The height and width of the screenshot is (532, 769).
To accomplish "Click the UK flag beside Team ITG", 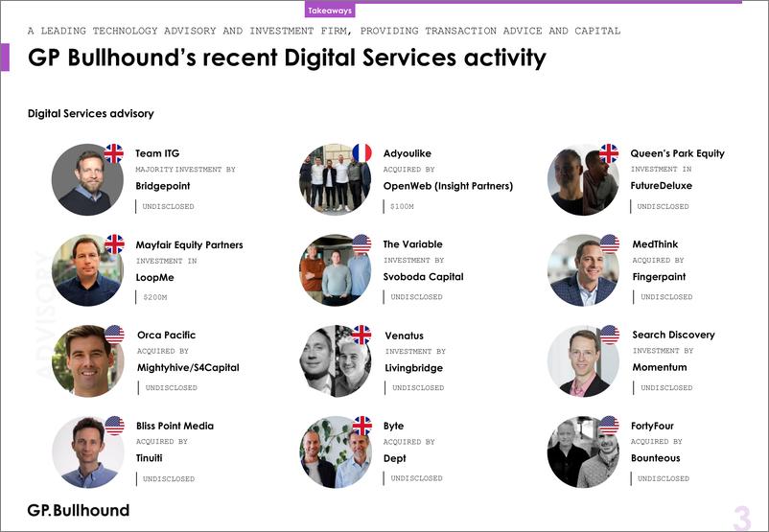I will click(x=114, y=153).
